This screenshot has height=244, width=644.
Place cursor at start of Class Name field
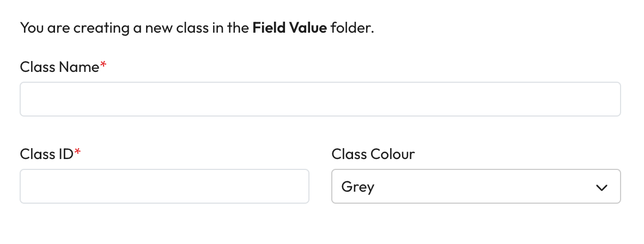pyautogui.click(x=28, y=99)
